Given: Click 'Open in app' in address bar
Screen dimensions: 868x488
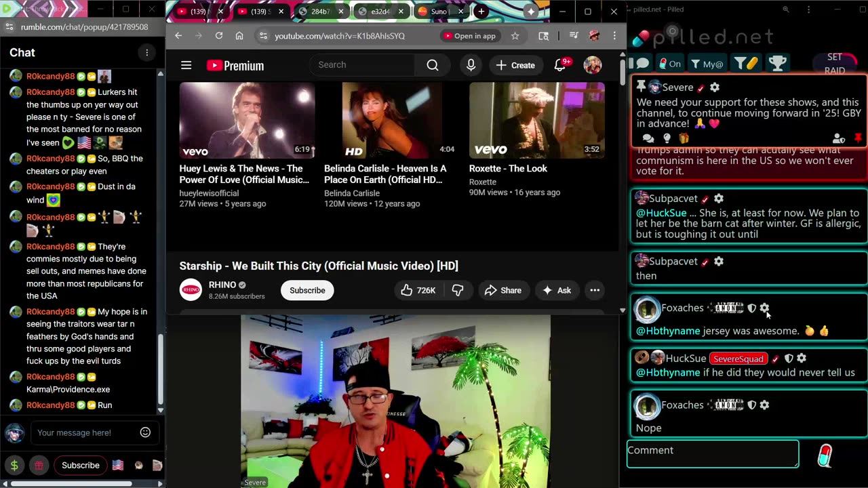Looking at the screenshot, I should pyautogui.click(x=470, y=36).
